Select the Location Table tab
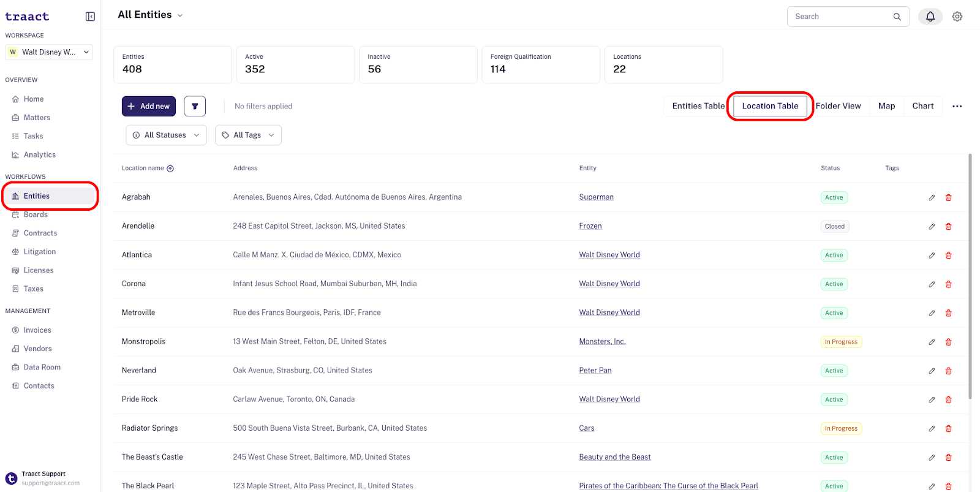 pyautogui.click(x=770, y=106)
